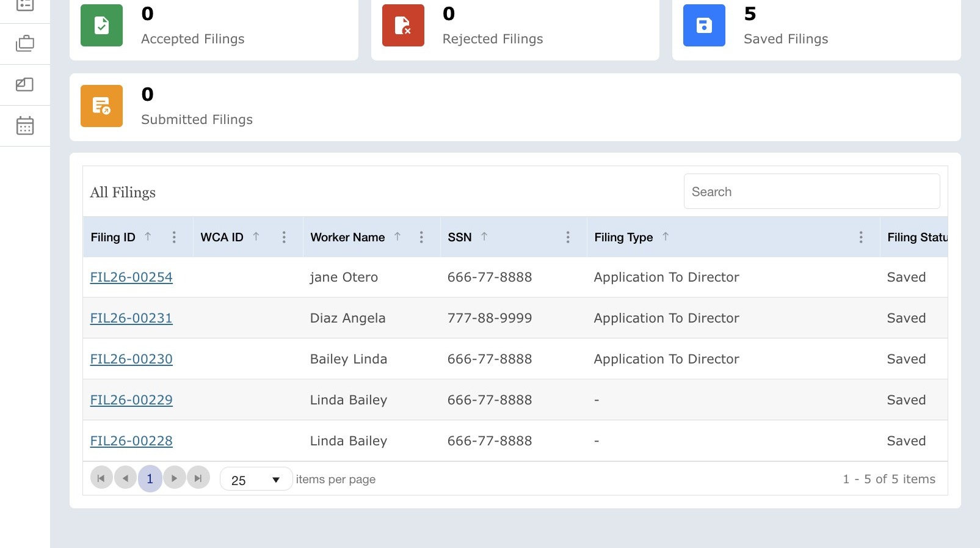Sort by WCA ID column header
The image size is (980, 548).
[222, 237]
